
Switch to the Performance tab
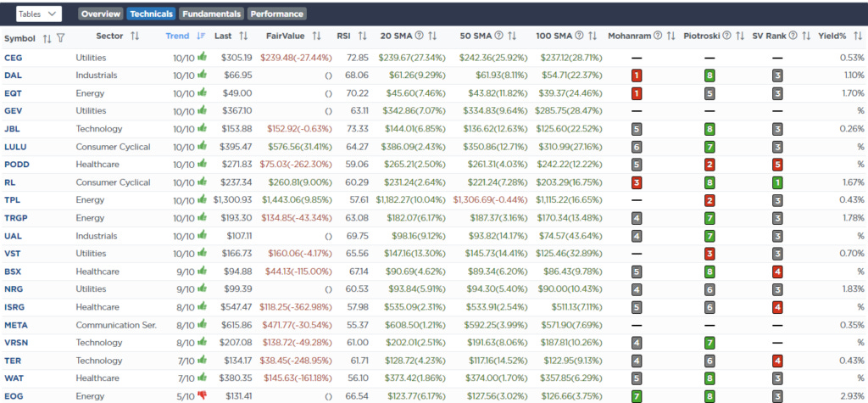(x=277, y=14)
